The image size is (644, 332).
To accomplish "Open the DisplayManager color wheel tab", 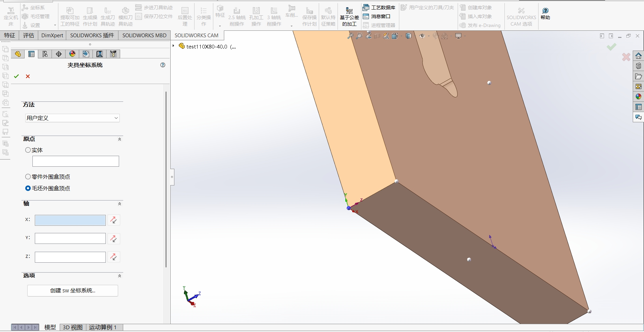I will pos(72,54).
